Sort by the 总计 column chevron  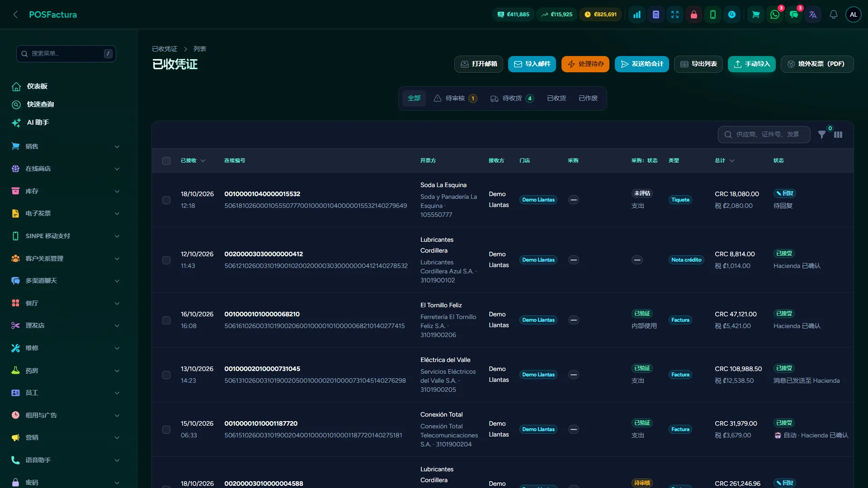point(732,161)
